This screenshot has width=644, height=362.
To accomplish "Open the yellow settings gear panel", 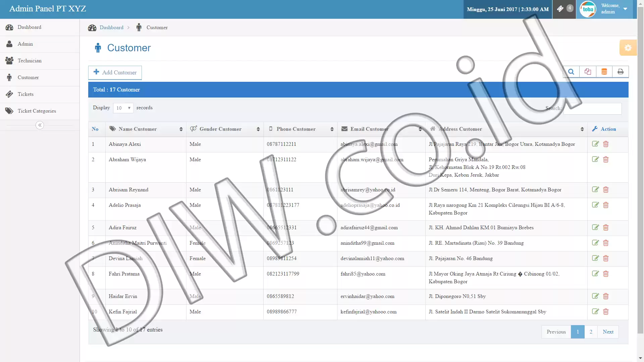I will (x=628, y=48).
